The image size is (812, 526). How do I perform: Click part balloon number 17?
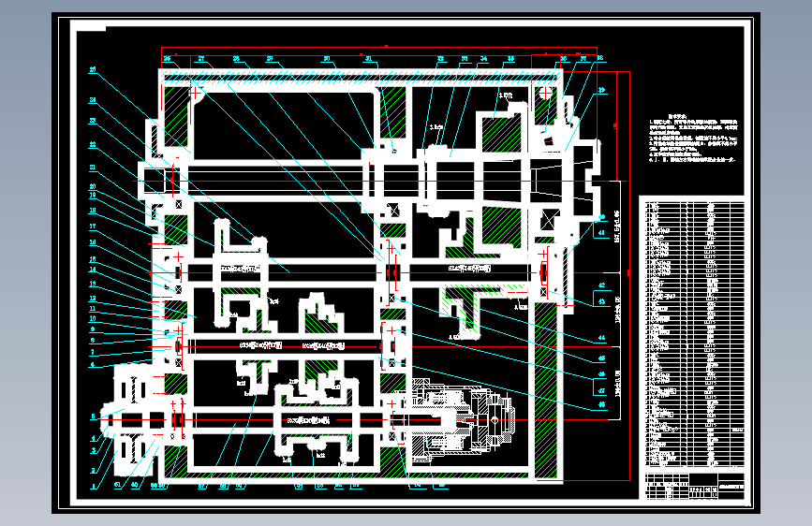click(93, 226)
